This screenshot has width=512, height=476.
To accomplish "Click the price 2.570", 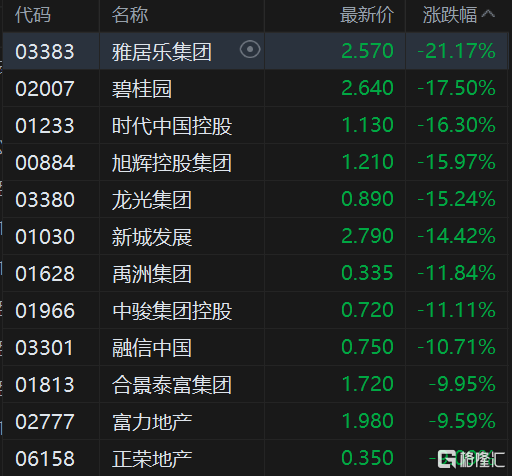I will coord(367,51).
